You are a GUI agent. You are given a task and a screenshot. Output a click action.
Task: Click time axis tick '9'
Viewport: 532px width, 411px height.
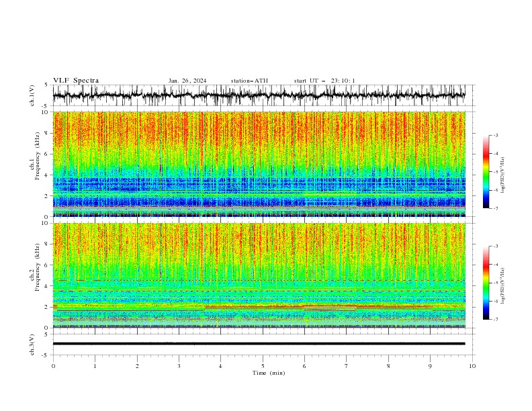click(x=430, y=366)
